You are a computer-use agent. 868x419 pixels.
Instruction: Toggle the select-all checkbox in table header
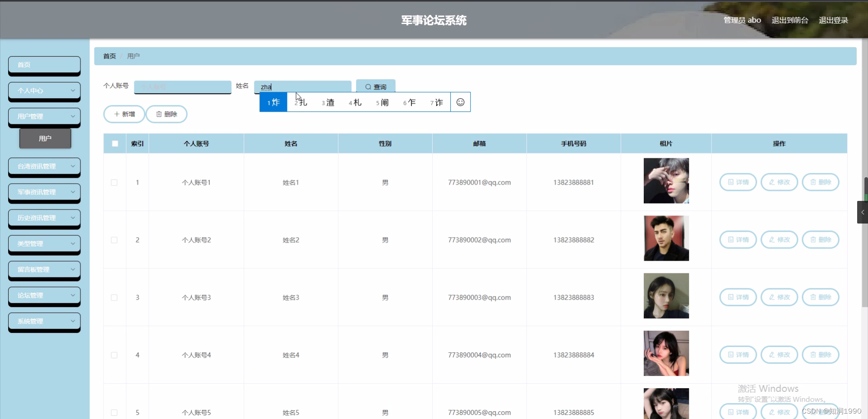[x=114, y=143]
